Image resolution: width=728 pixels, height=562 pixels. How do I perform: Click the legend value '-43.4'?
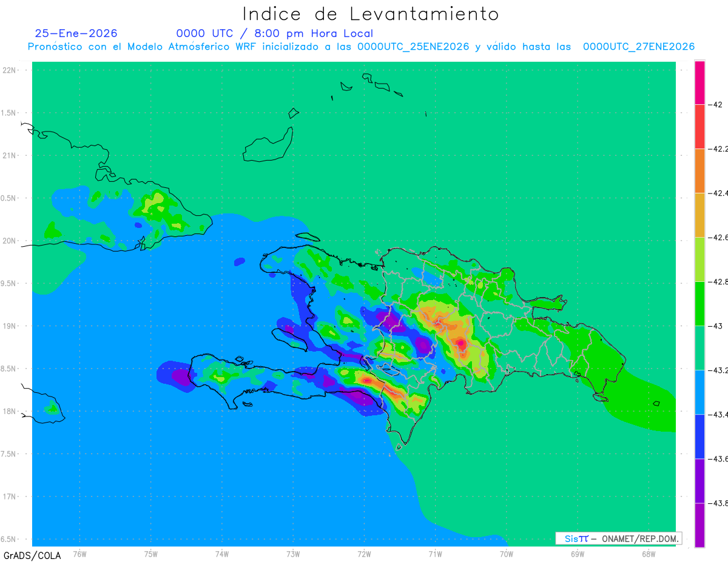click(x=719, y=415)
